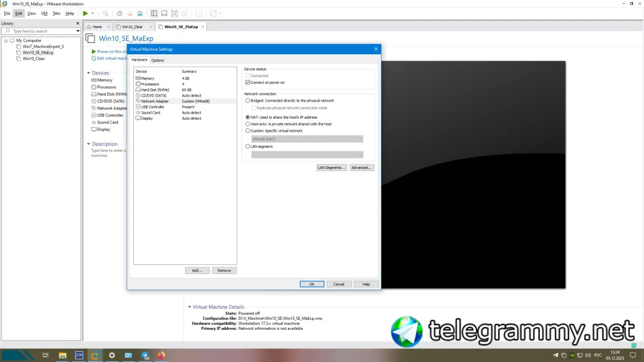Click the Add... hardware button
This screenshot has width=644, height=362.
click(197, 270)
